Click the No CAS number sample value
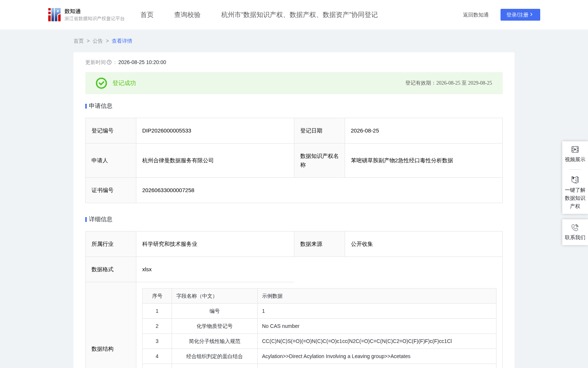The height and width of the screenshot is (368, 588). (x=281, y=326)
